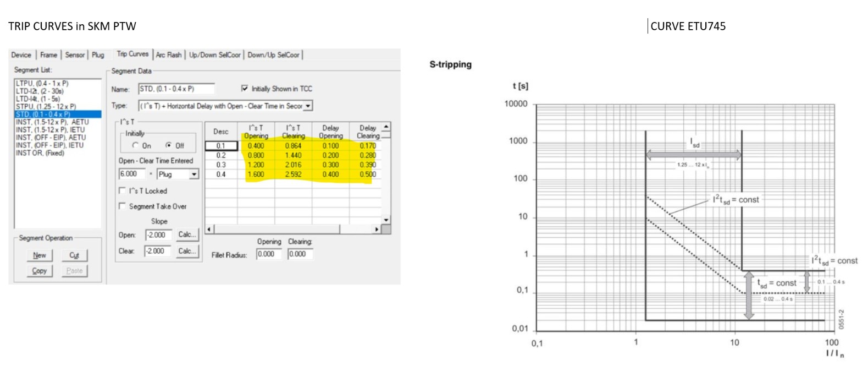
Task: Click the segment Name input field
Action: 176,89
